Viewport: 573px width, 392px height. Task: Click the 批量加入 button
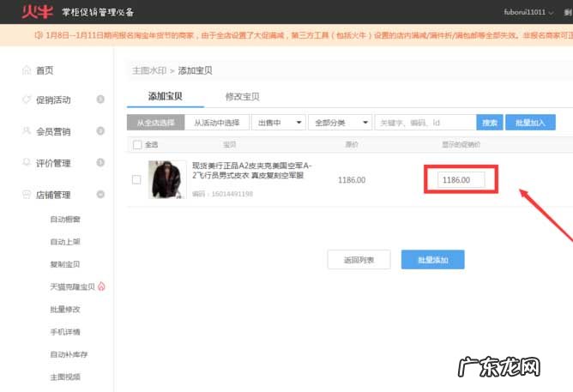coord(530,123)
